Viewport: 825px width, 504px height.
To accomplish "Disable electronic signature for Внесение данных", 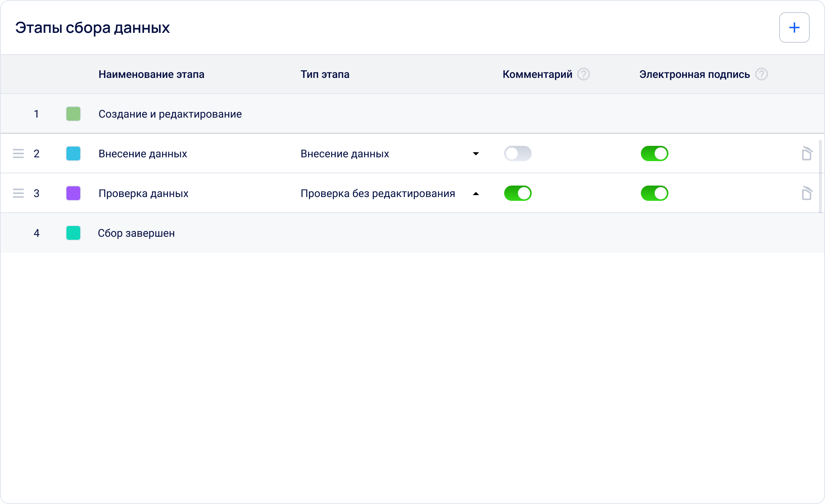I will (x=654, y=153).
